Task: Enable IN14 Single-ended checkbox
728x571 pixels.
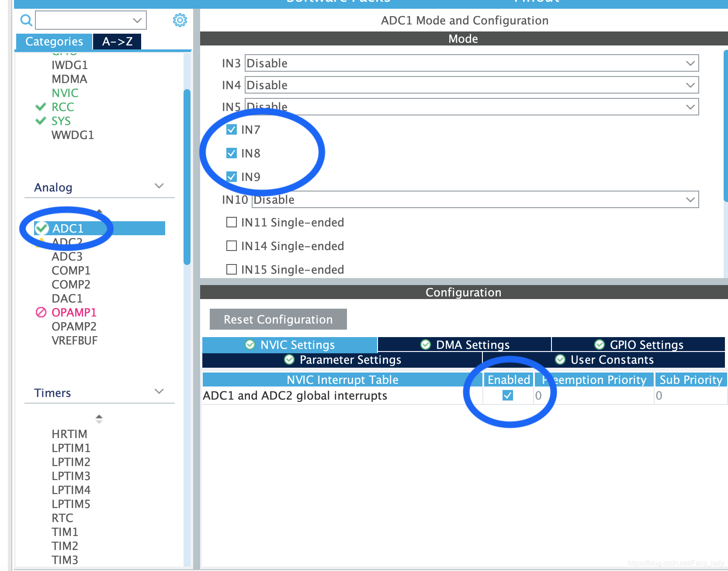Action: 232,246
